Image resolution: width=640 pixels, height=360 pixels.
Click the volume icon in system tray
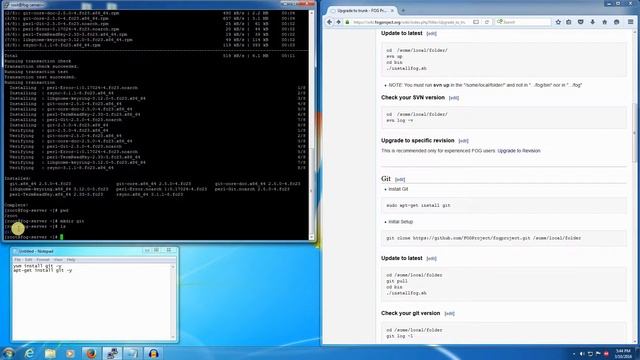(582, 353)
